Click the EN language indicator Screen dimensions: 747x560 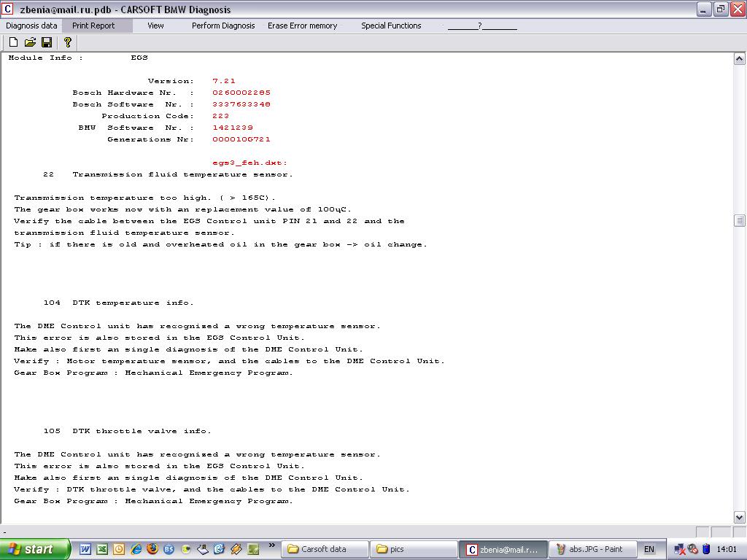click(x=649, y=549)
